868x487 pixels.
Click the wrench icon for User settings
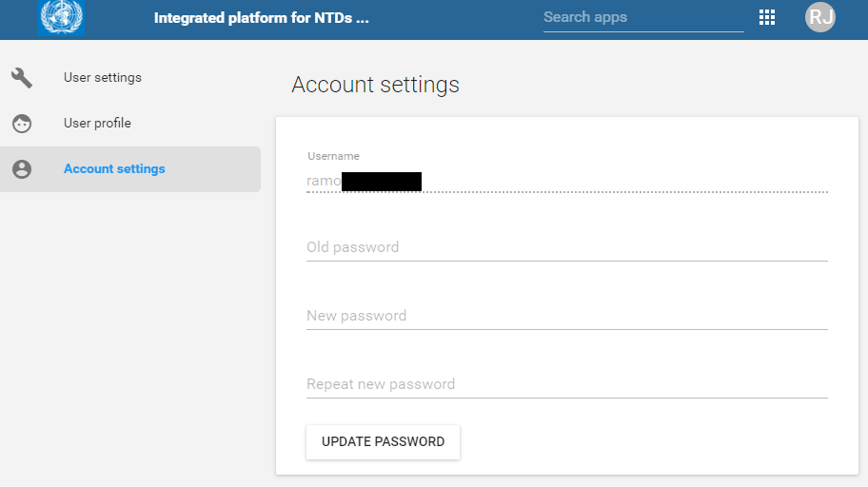tap(22, 78)
